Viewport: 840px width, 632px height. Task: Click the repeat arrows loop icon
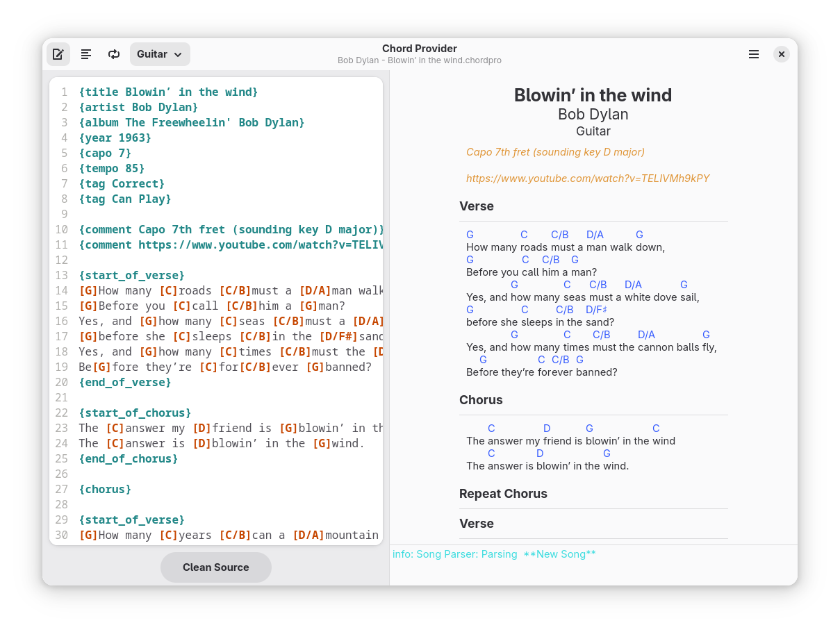[x=114, y=54]
